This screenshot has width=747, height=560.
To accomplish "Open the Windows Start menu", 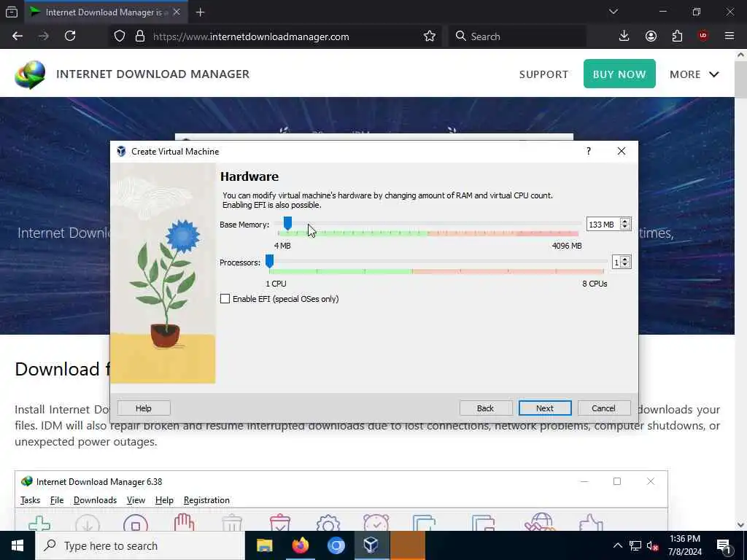I will [18, 545].
